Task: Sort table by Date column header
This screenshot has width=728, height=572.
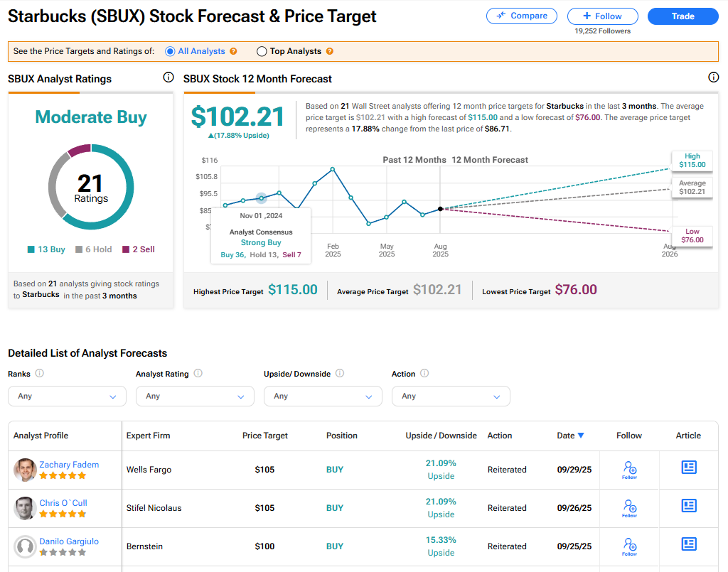Action: (570, 436)
